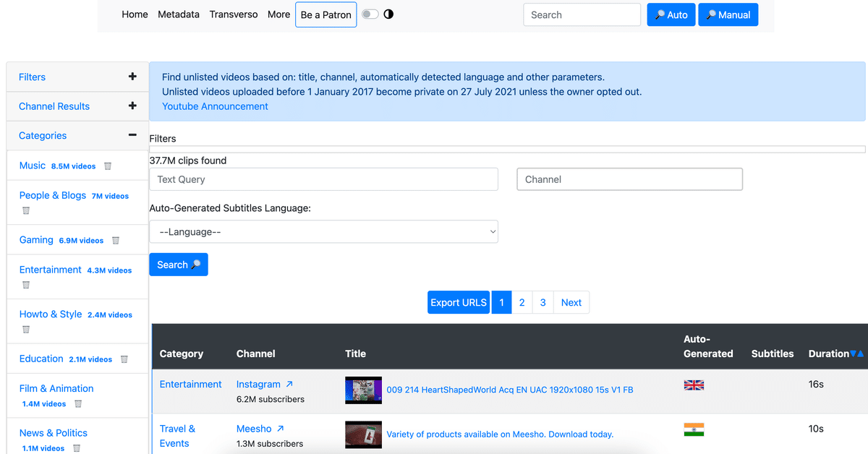Click the dark mode contrast icon
Image resolution: width=868 pixels, height=454 pixels.
pyautogui.click(x=388, y=14)
